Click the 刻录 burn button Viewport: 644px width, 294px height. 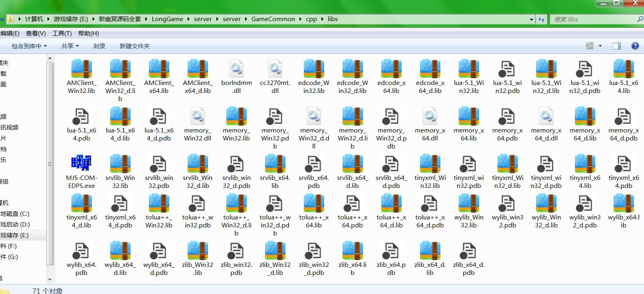[99, 46]
